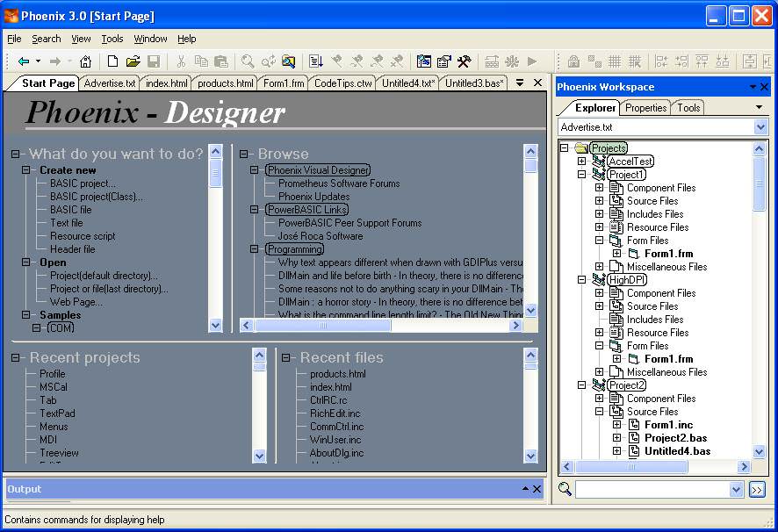Click the Copy icon in the toolbar
Image resolution: width=778 pixels, height=532 pixels.
point(201,61)
